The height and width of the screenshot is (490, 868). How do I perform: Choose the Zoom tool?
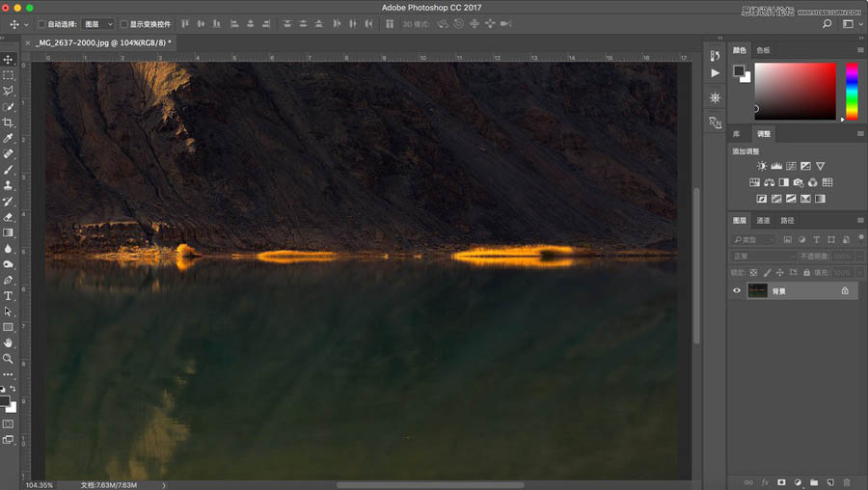coord(9,359)
